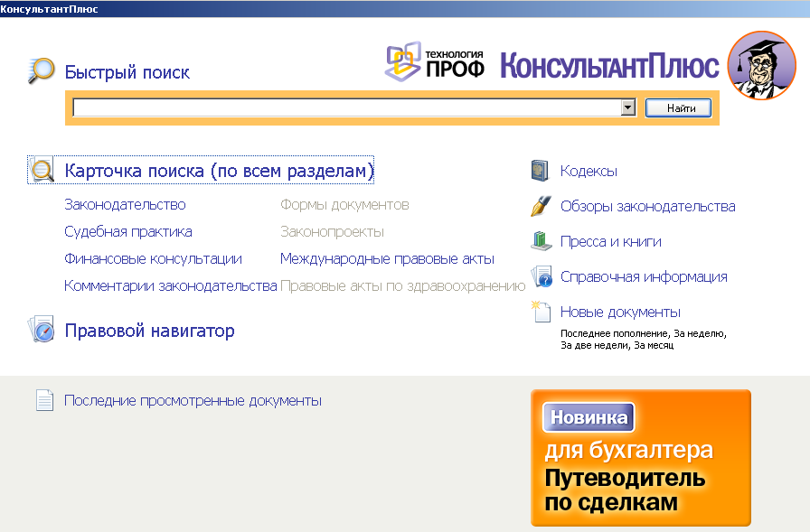
Task: Select the За неделю filter
Action: [699, 334]
